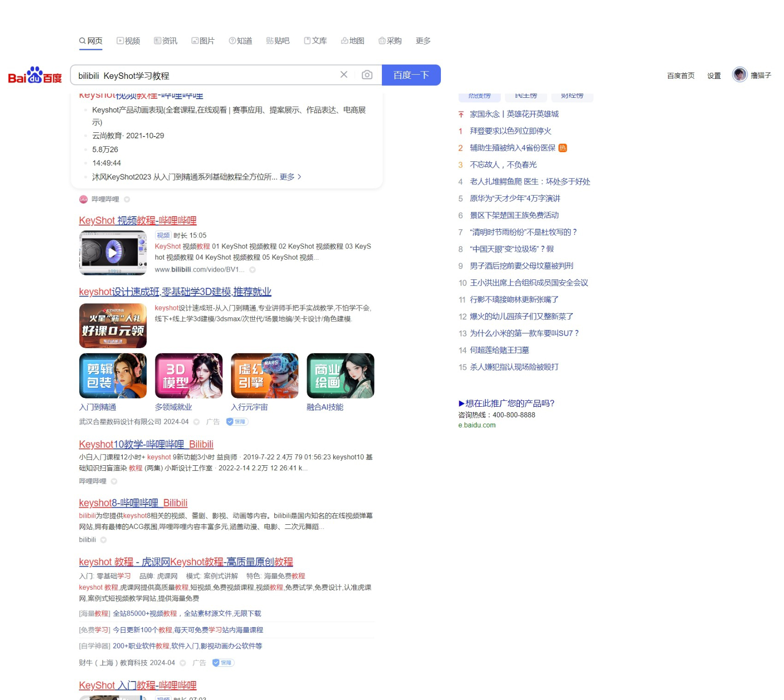Click 保障 badge under 财牛 ad
Screen dimensions: 784x700
[223, 663]
